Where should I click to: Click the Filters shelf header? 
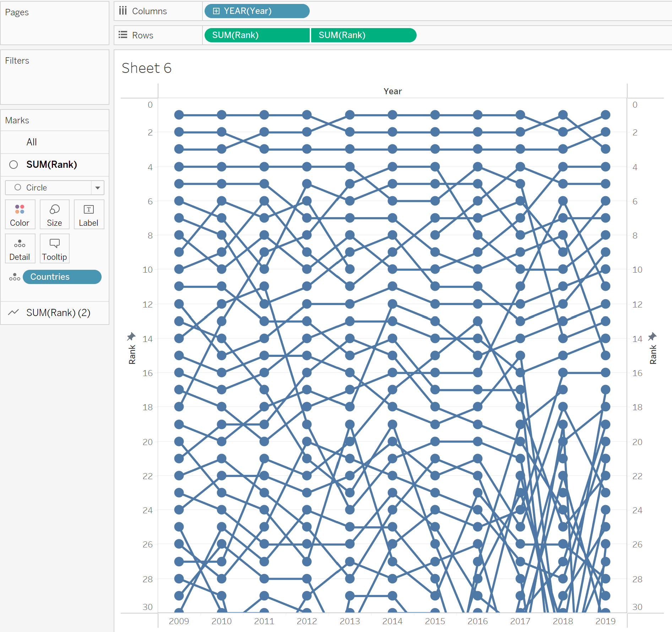[17, 60]
